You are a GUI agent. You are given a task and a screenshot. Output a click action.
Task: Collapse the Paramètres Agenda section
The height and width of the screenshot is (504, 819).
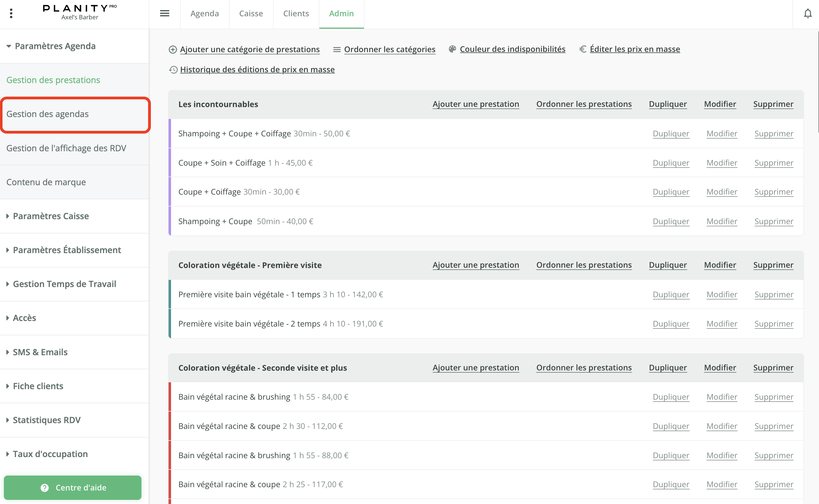9,46
